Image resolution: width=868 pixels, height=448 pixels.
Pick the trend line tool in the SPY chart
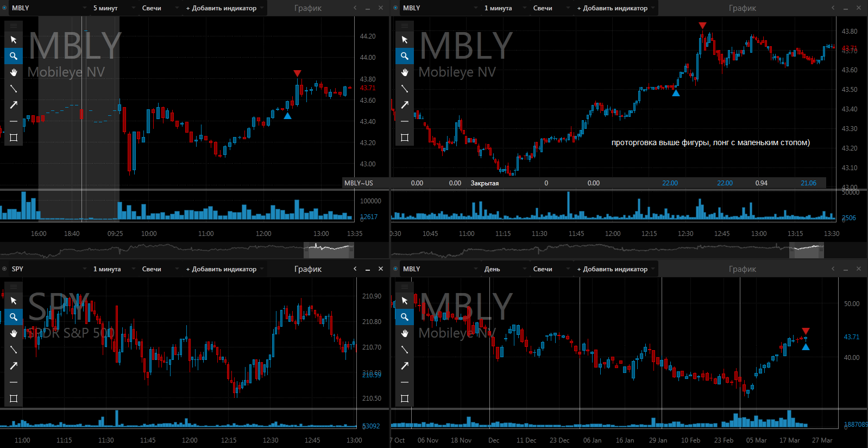(x=14, y=350)
